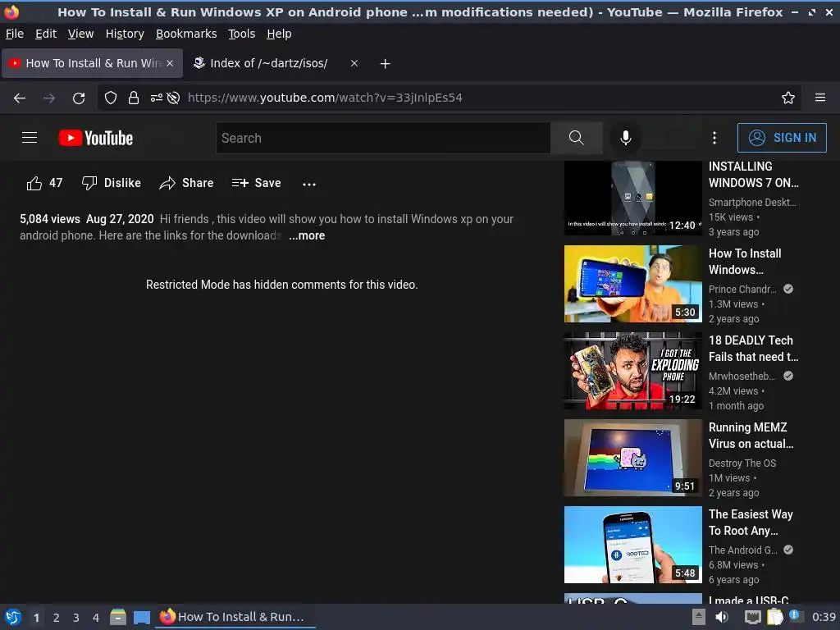Open the Destroy The OS channel name
The image size is (840, 630).
coord(742,463)
